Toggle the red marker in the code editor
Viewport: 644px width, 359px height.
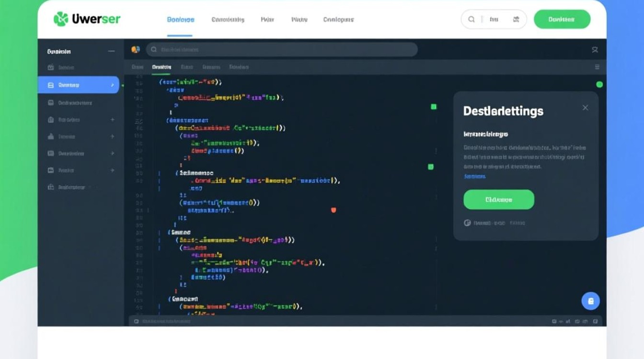click(x=333, y=210)
